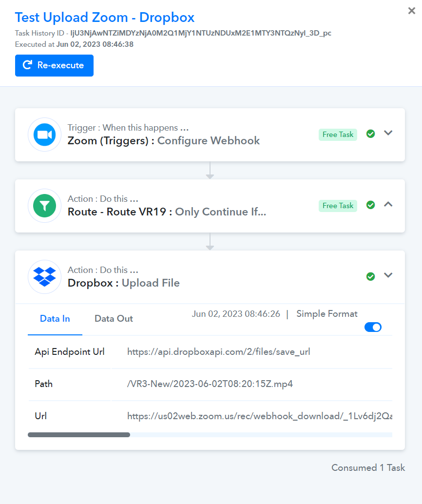Switch to the Data Out tab
Screen dimensions: 422x504
pyautogui.click(x=114, y=319)
